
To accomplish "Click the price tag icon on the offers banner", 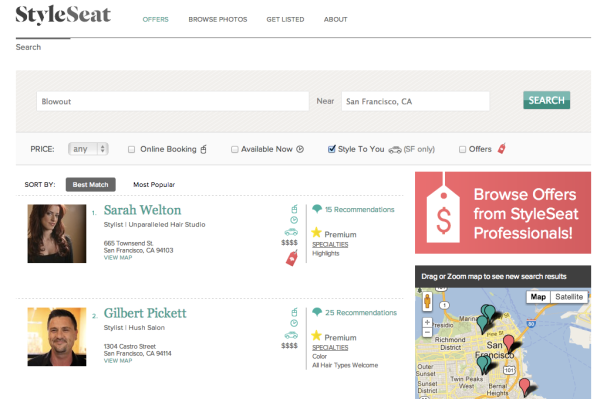I will click(443, 215).
